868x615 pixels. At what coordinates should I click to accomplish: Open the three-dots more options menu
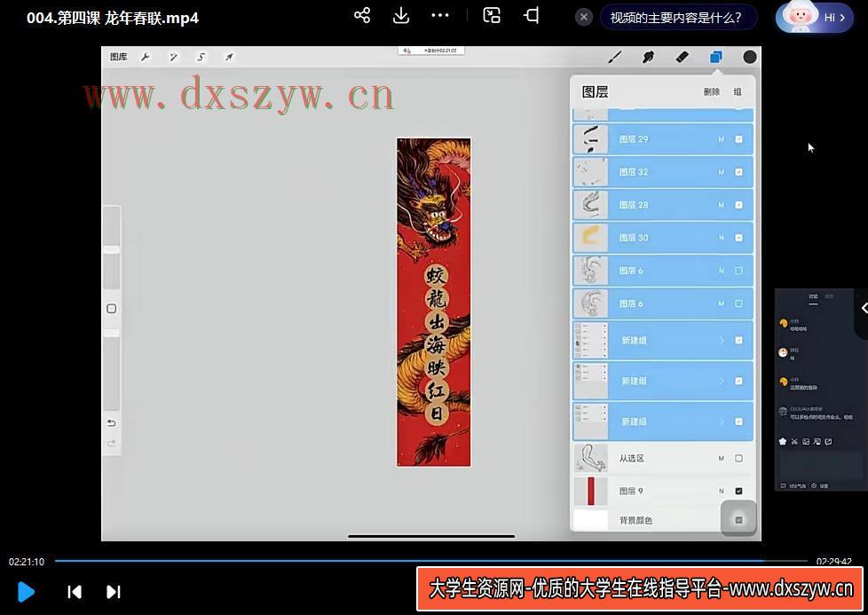pos(440,15)
